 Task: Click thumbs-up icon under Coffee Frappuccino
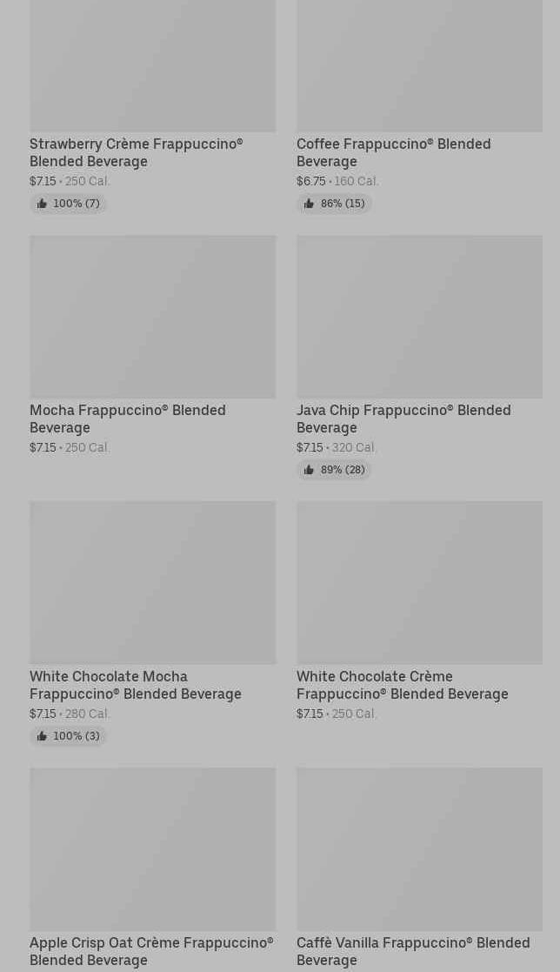point(309,204)
